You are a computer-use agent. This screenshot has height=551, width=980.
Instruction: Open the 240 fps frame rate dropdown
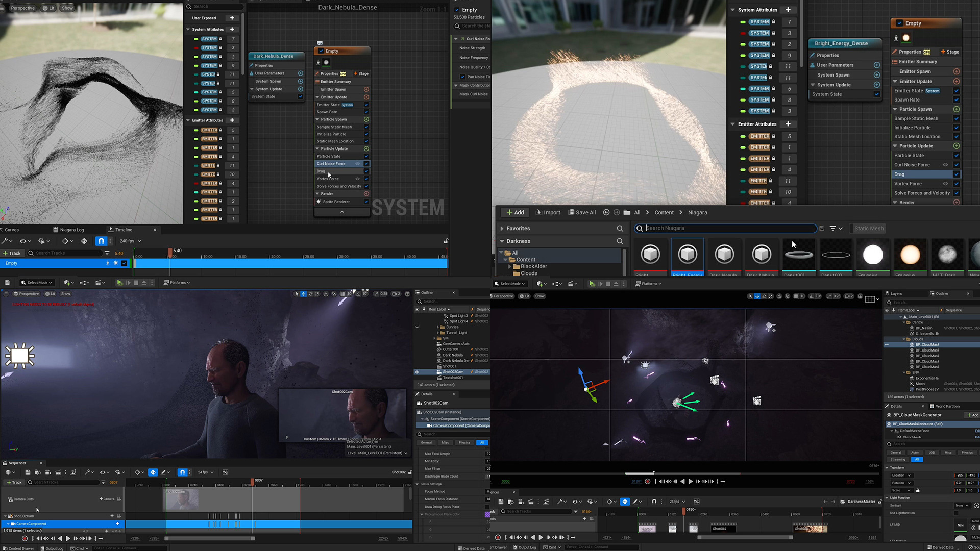[x=131, y=241]
